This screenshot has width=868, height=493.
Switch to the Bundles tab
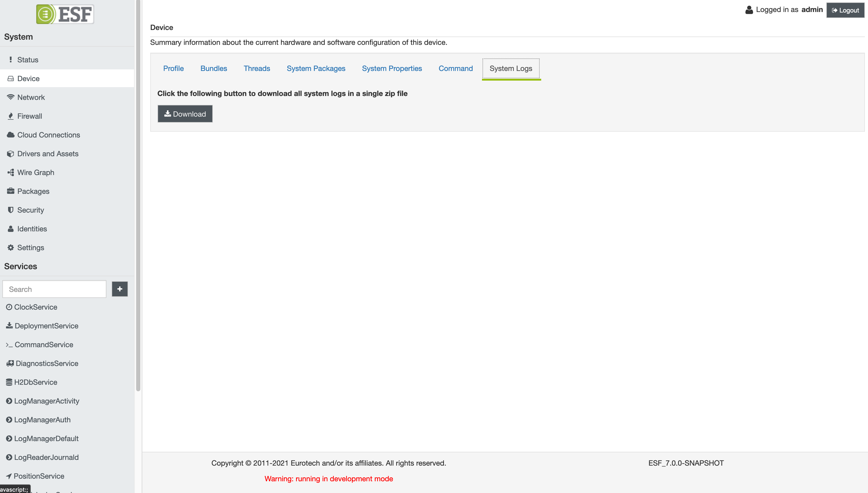click(214, 68)
